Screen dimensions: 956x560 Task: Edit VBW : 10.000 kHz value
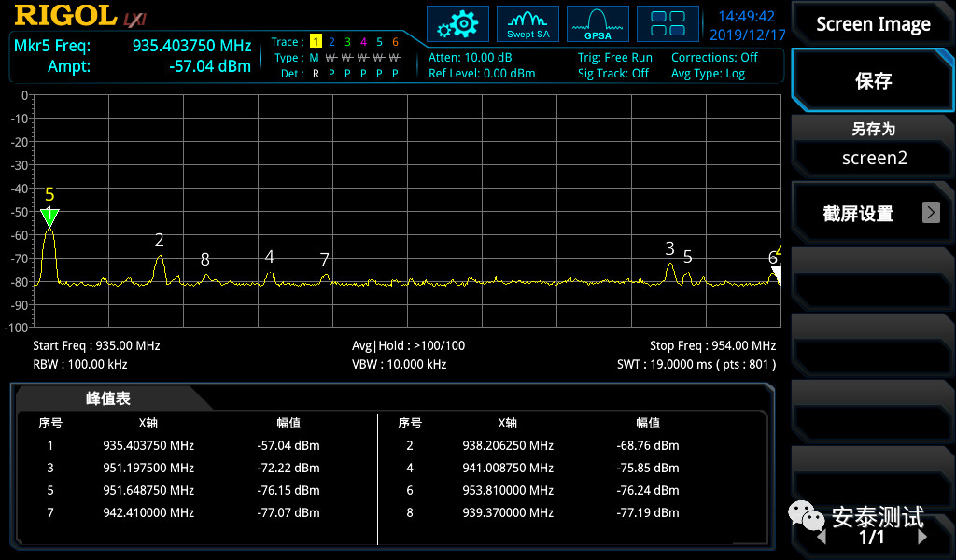[x=399, y=364]
